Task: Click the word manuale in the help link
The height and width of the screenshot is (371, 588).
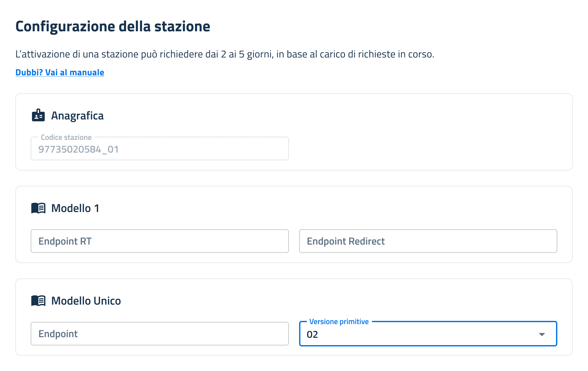Action: [87, 72]
